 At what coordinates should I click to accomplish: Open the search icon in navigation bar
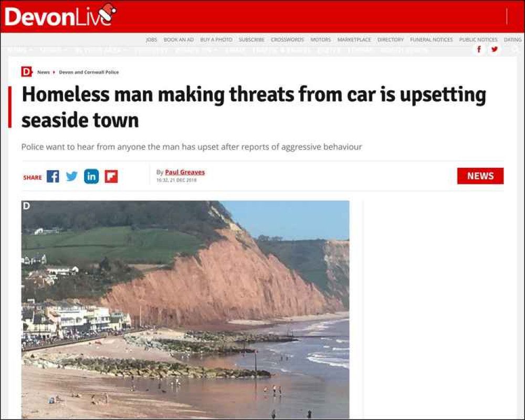click(x=516, y=49)
